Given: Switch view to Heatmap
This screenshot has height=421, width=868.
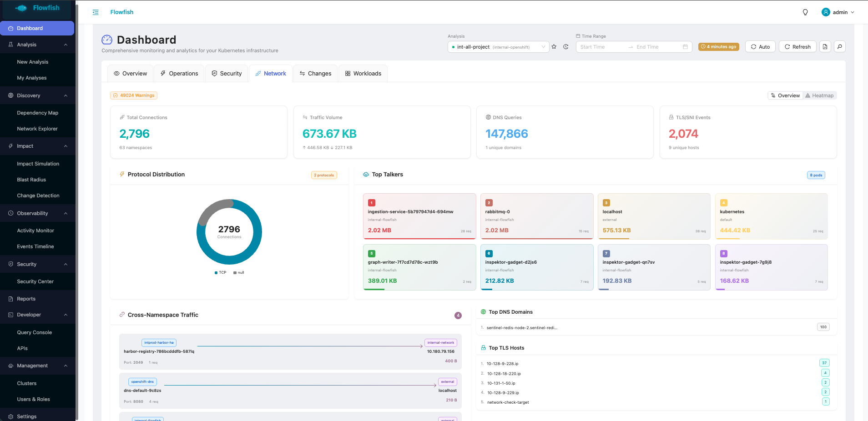Looking at the screenshot, I should pos(819,95).
